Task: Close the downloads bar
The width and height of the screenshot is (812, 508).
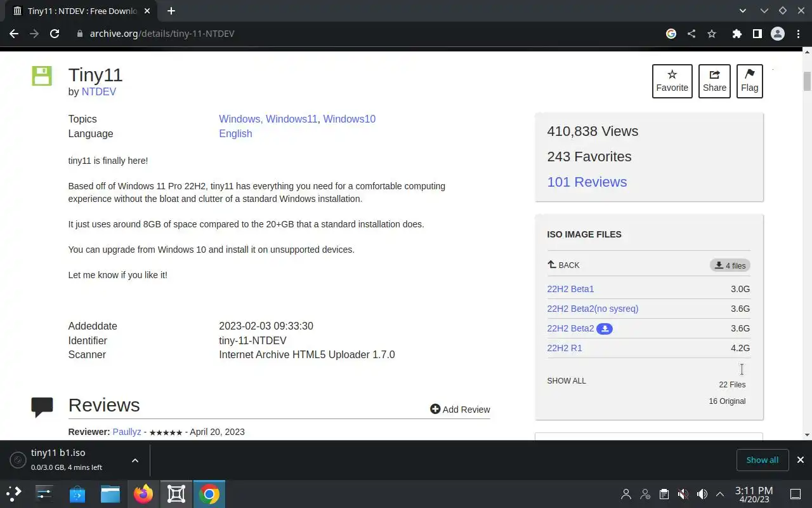Action: [801, 460]
